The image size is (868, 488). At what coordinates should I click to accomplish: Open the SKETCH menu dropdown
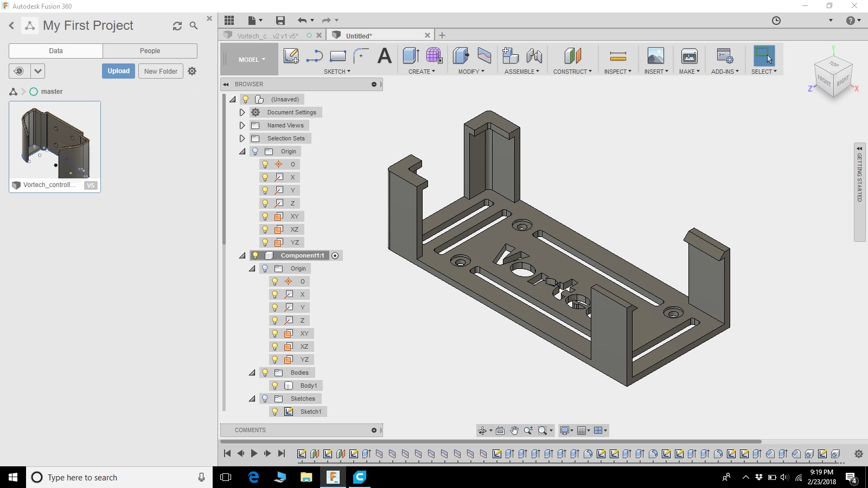coord(337,72)
